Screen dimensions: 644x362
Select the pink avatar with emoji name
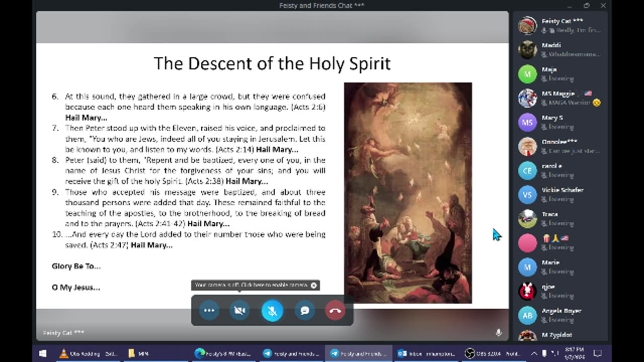pos(527,243)
